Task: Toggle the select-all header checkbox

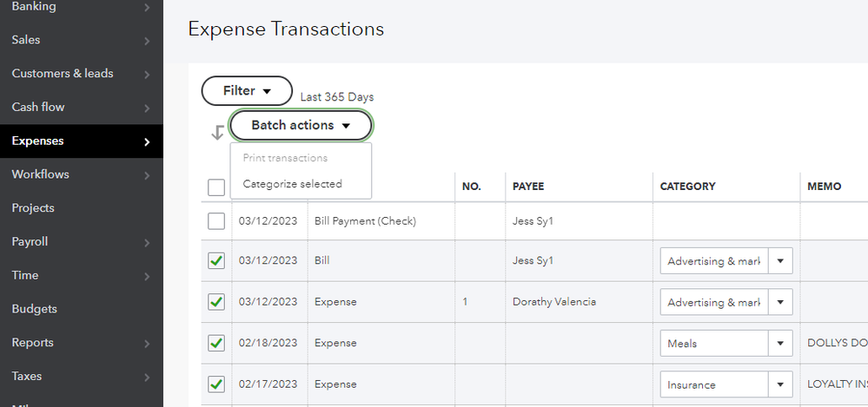Action: (x=216, y=187)
